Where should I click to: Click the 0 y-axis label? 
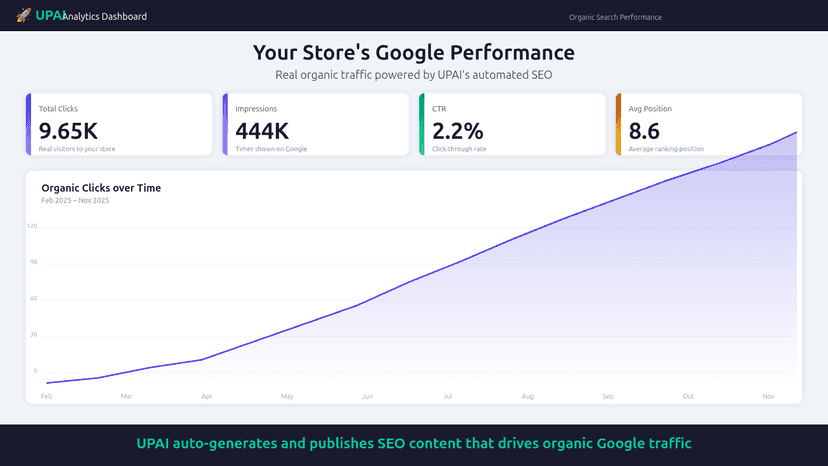[35, 371]
